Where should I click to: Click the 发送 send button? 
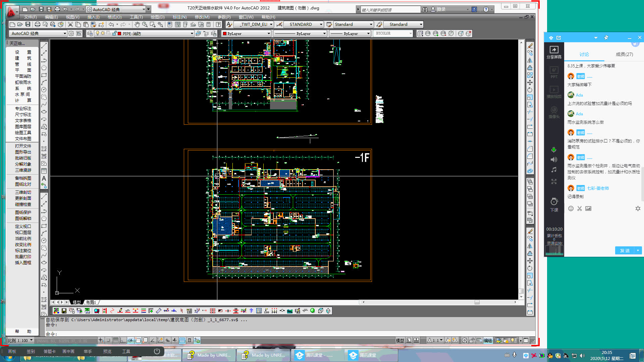tap(625, 250)
